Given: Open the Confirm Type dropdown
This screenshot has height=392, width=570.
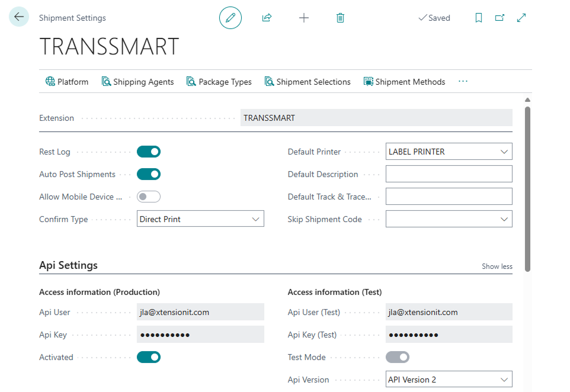Looking at the screenshot, I should pos(200,219).
